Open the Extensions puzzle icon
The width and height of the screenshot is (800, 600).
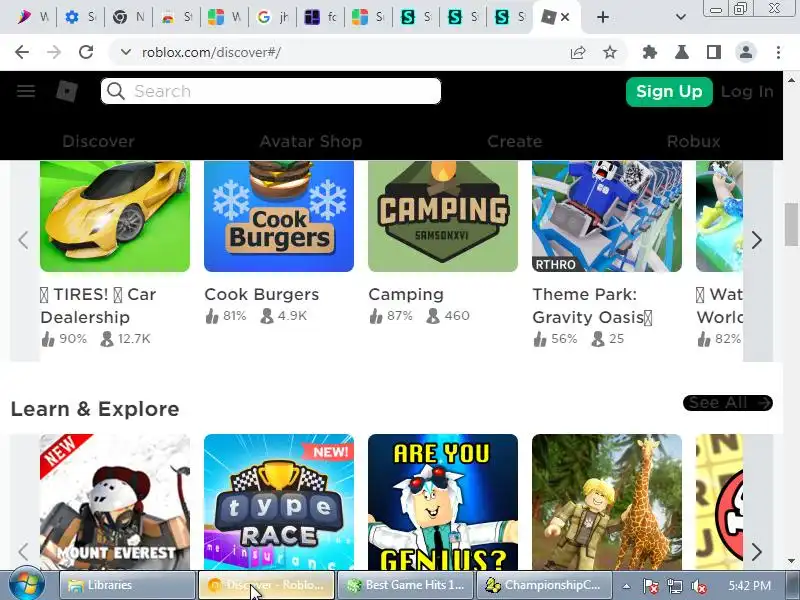tap(649, 52)
